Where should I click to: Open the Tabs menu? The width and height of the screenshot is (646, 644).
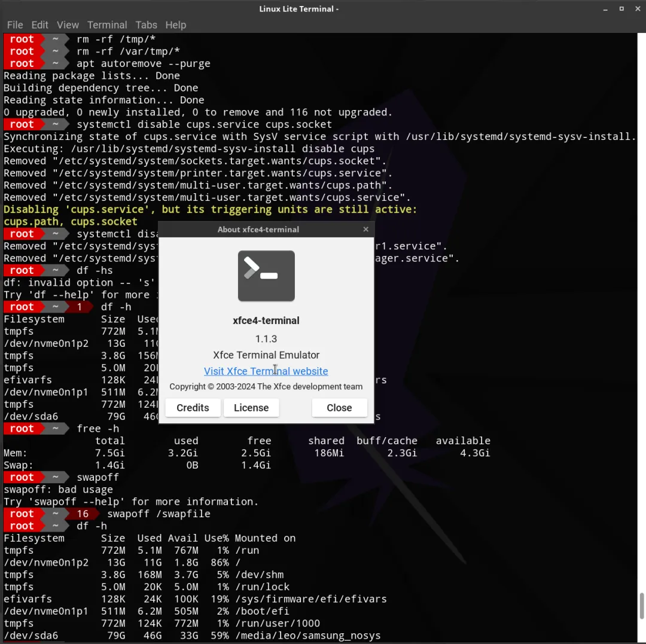tap(147, 25)
